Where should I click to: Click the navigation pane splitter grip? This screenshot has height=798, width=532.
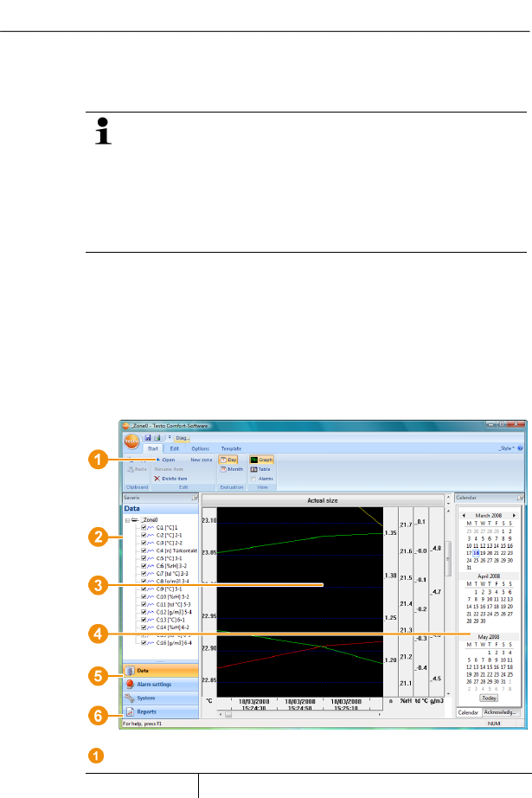160,661
